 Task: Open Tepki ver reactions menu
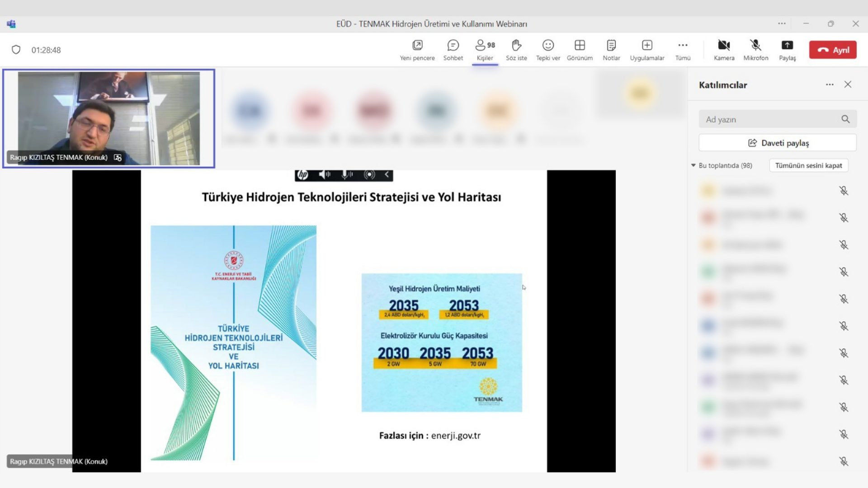(548, 50)
